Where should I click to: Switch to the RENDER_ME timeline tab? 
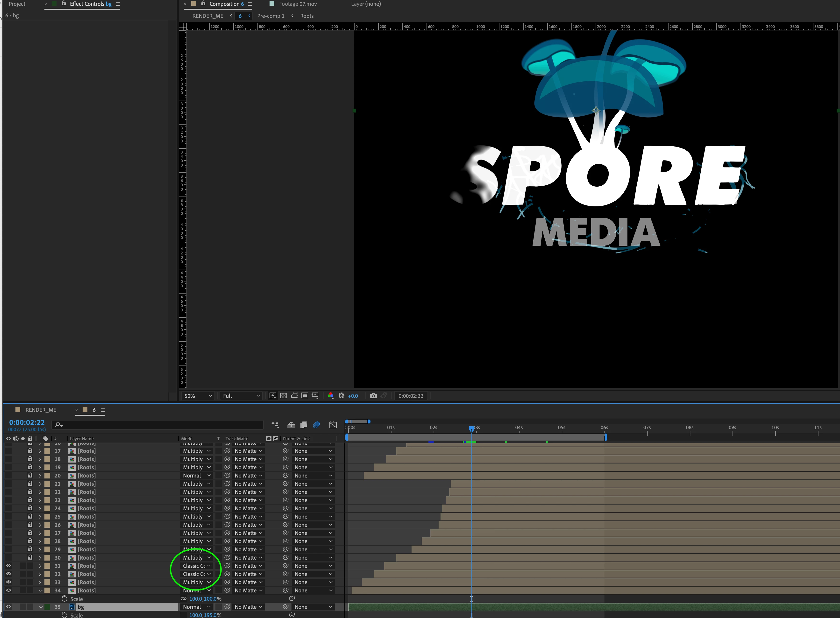[41, 410]
